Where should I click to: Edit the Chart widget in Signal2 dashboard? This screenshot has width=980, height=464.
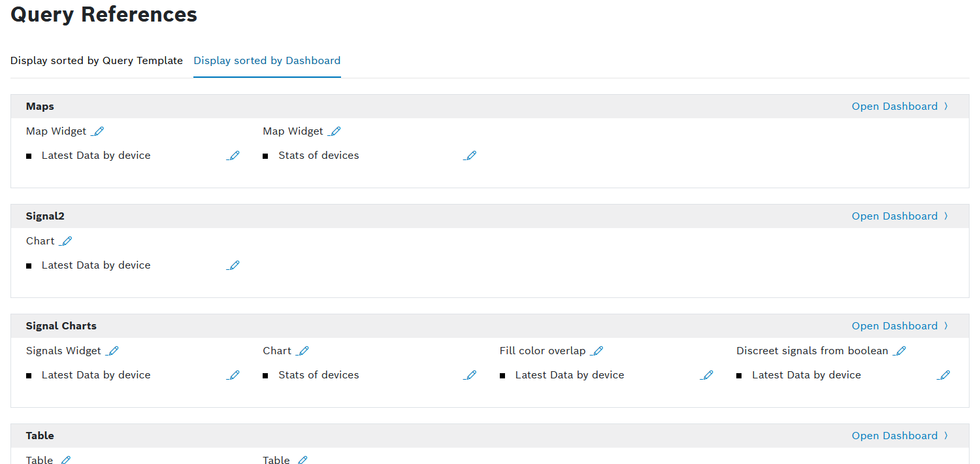(66, 241)
